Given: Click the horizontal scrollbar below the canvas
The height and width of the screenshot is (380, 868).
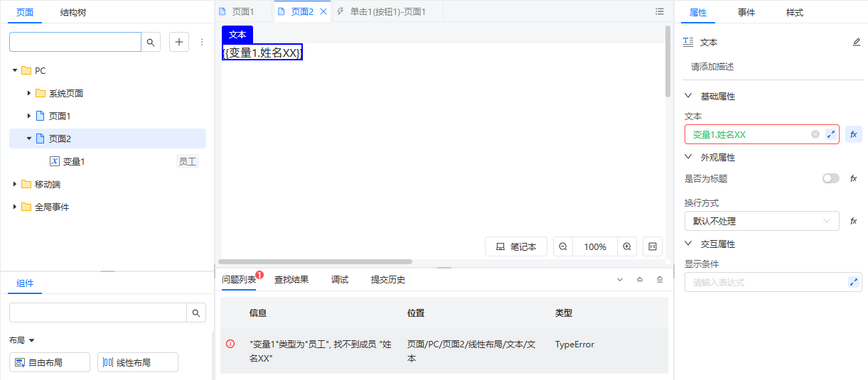Looking at the screenshot, I should click(316, 262).
